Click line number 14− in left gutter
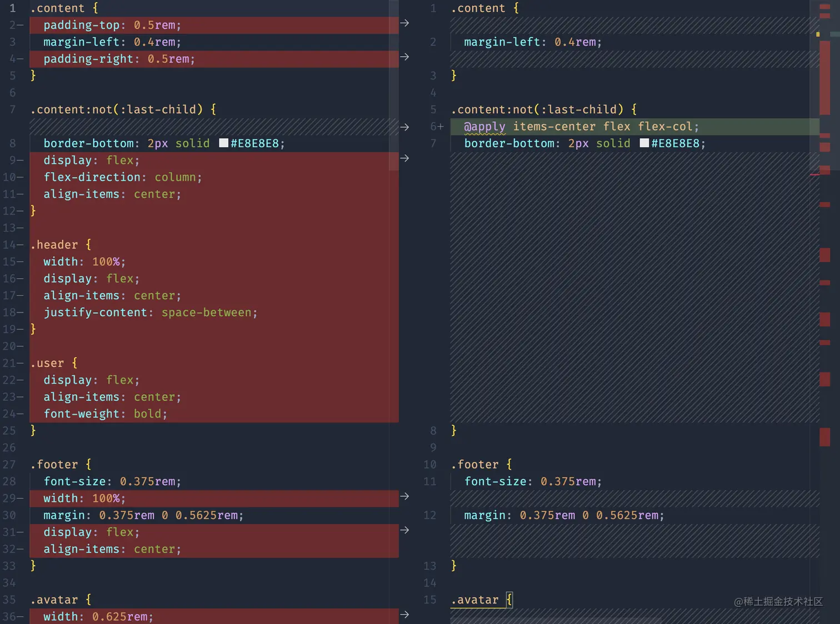The height and width of the screenshot is (624, 840). 13,245
